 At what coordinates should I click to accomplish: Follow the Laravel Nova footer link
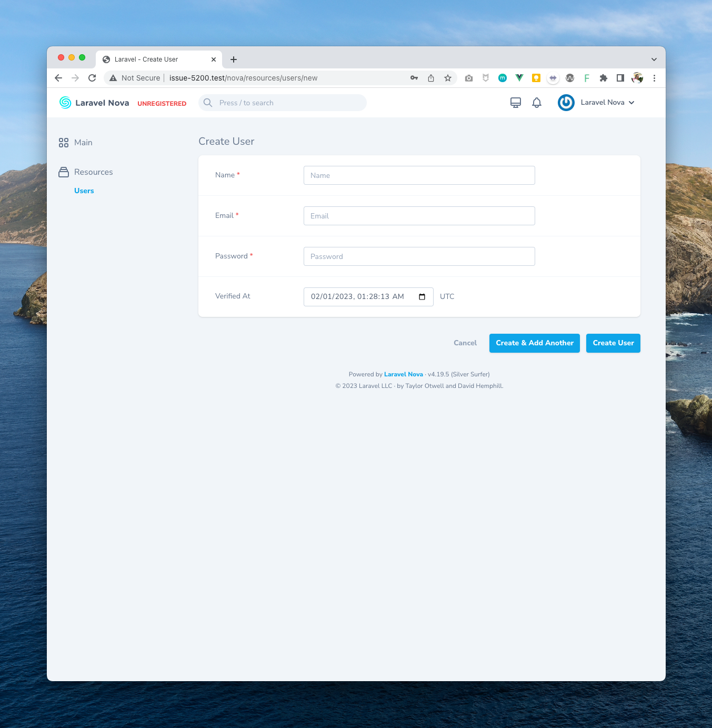tap(403, 374)
